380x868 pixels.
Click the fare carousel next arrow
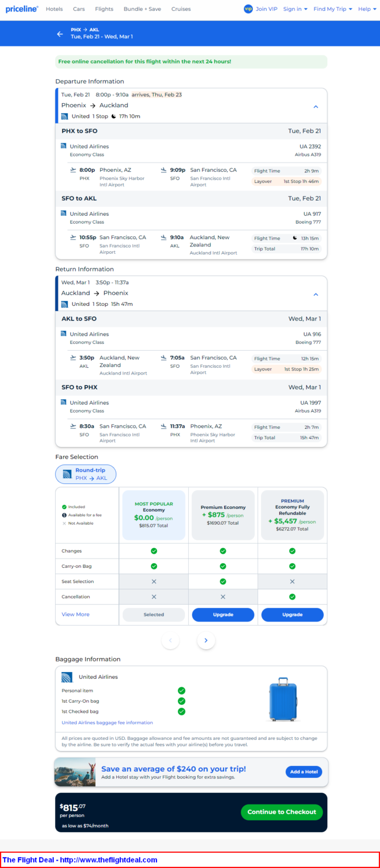click(206, 640)
